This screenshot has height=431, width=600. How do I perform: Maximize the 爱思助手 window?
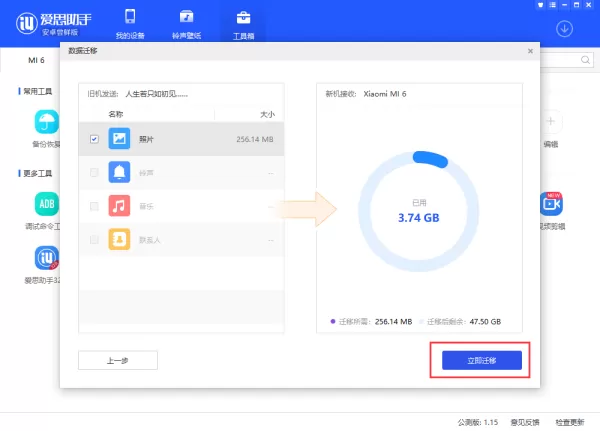pos(576,5)
